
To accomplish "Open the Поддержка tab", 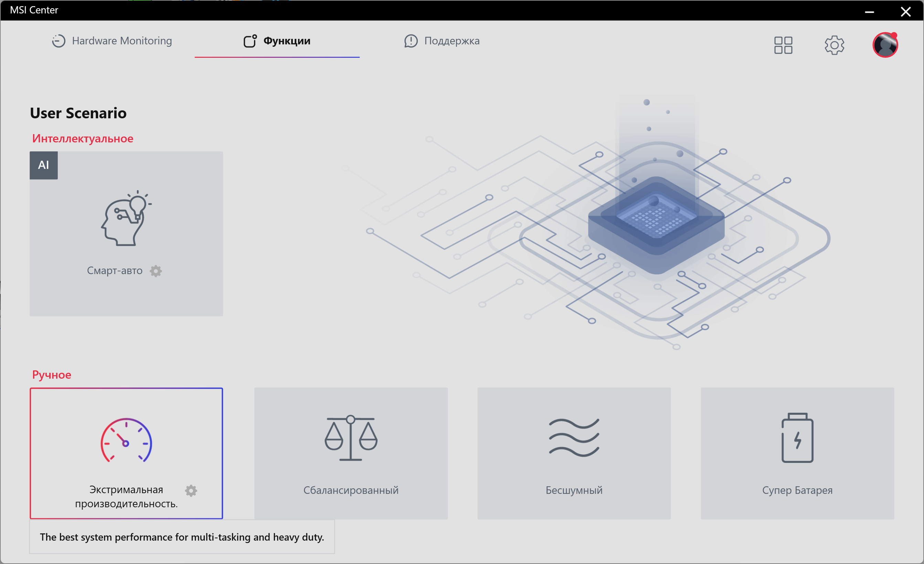I will (452, 41).
